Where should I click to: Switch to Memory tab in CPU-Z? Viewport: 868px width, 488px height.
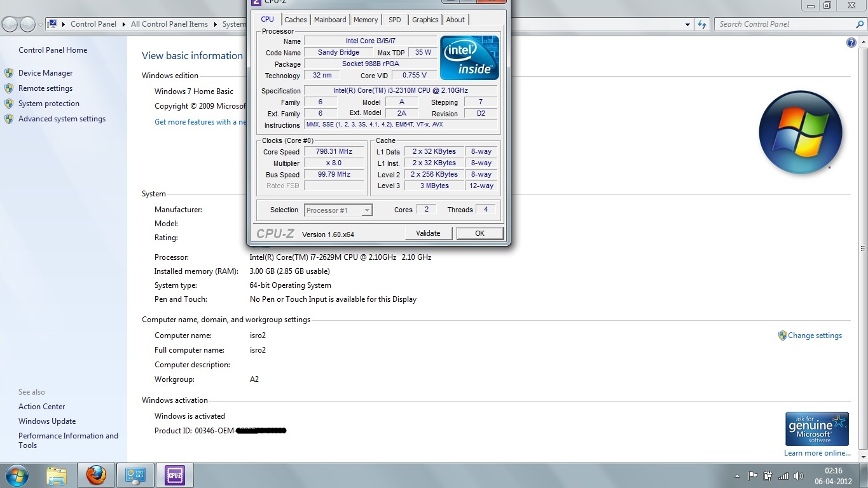(366, 20)
